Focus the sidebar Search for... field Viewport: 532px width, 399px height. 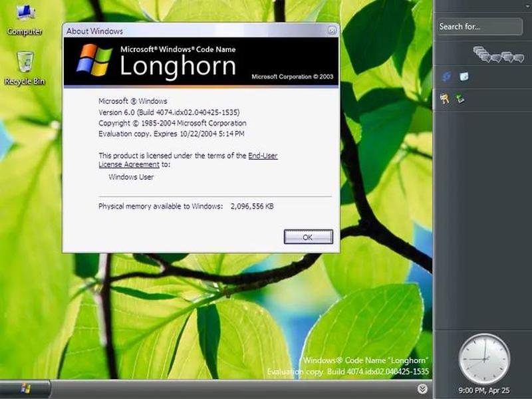click(479, 27)
